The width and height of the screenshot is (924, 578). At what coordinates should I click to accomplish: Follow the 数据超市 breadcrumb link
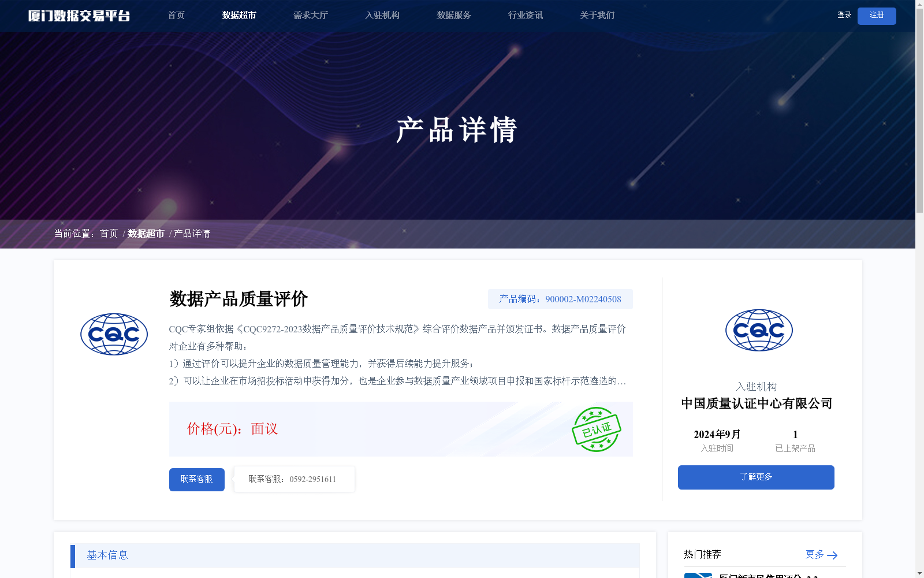click(x=146, y=234)
